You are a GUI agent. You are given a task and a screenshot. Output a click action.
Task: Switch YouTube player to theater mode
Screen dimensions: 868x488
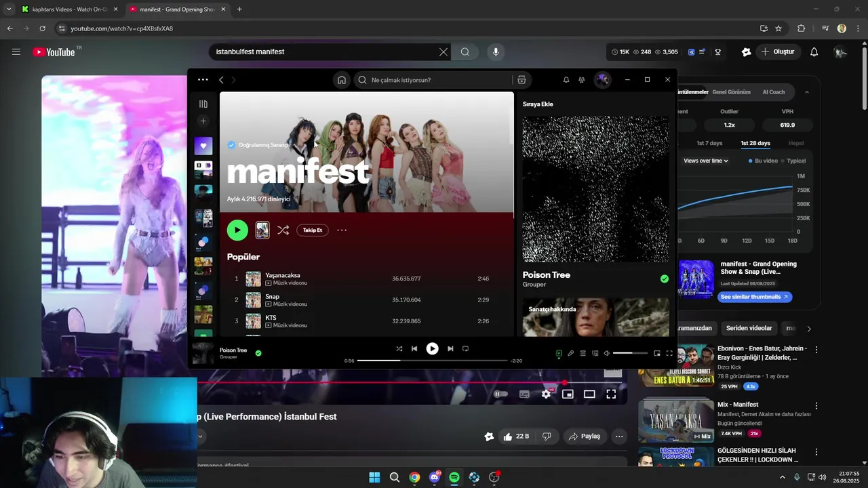(x=589, y=394)
